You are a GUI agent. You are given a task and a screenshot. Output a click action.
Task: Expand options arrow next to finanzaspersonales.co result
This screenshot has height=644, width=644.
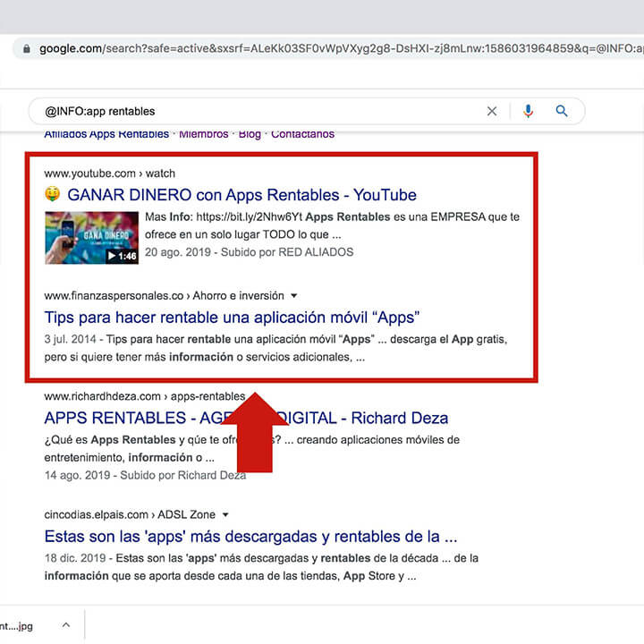coord(294,296)
